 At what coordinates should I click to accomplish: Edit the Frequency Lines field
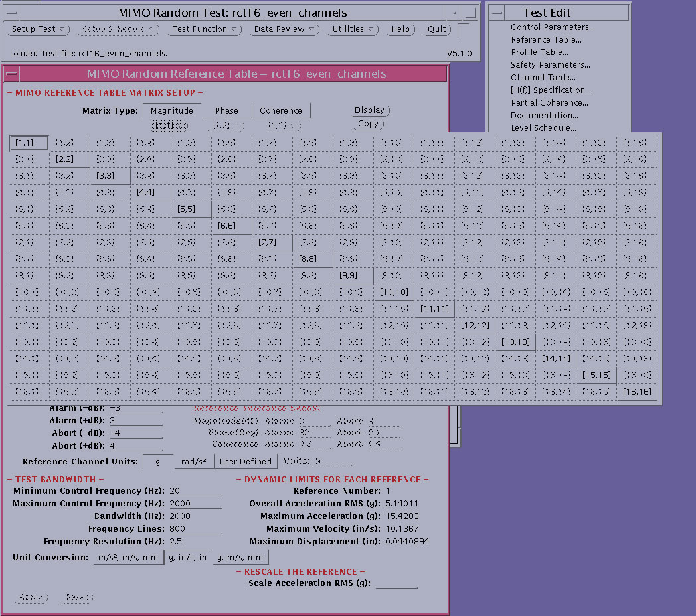(x=195, y=528)
